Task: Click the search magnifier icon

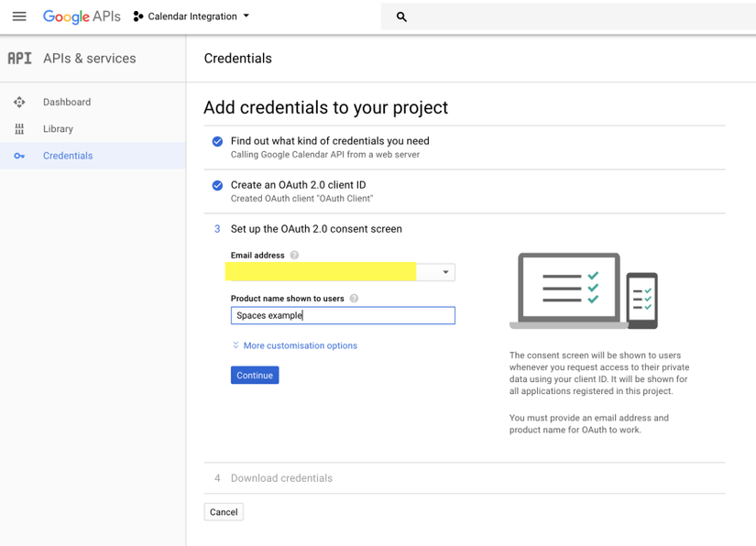Action: (x=401, y=16)
